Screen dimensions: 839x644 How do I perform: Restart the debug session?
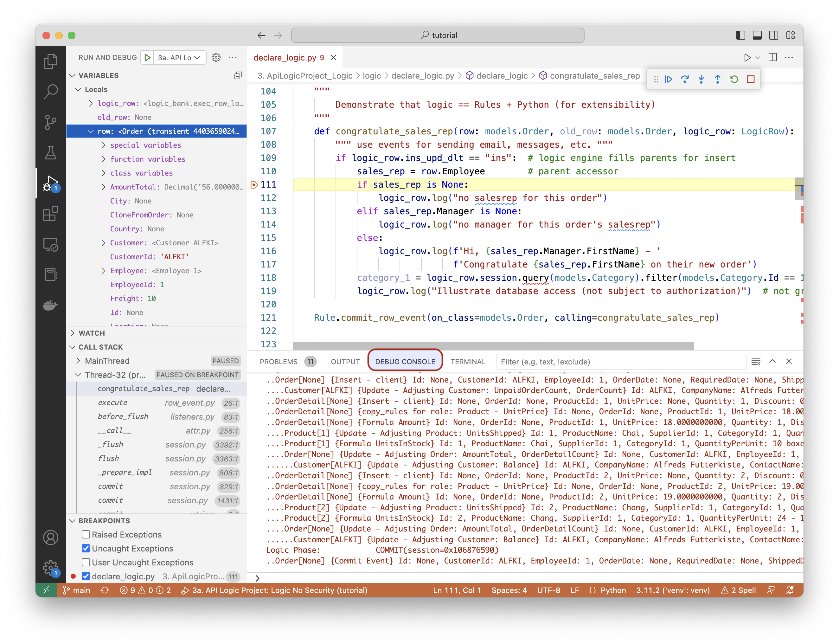[734, 79]
